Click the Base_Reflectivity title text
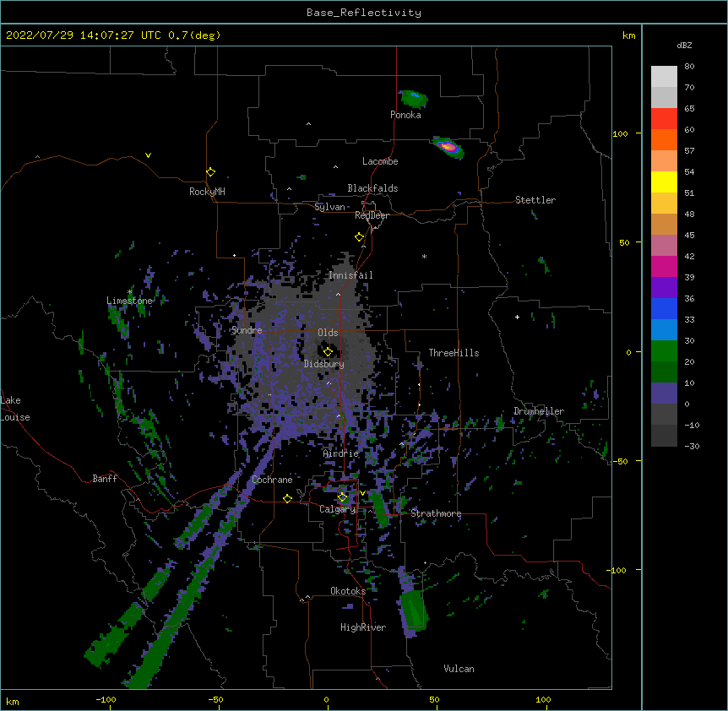 364,13
